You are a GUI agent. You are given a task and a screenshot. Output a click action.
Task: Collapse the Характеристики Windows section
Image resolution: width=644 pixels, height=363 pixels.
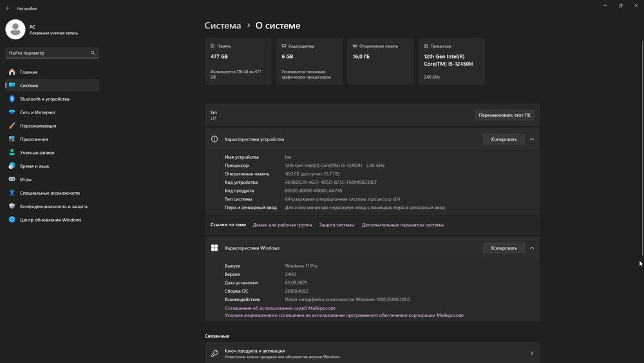[x=532, y=248]
